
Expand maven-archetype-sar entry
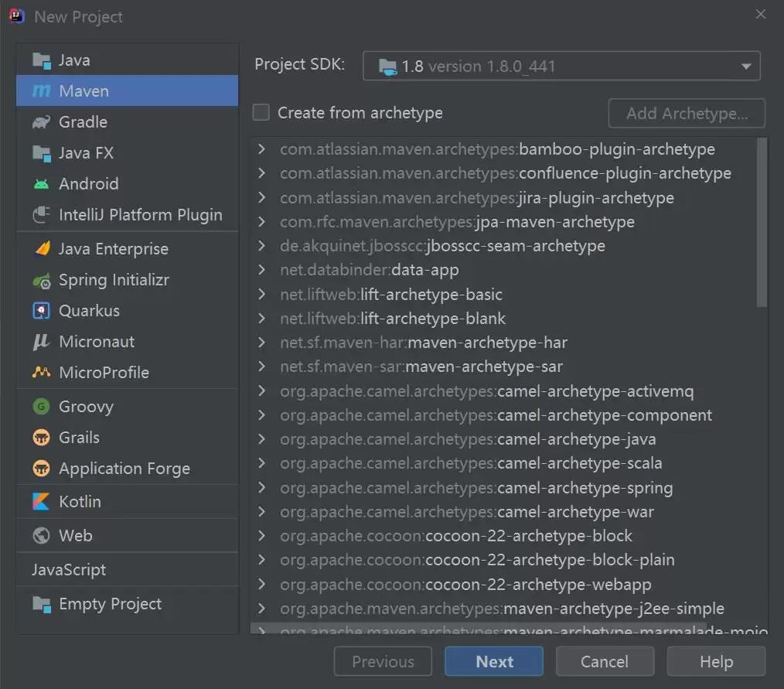(x=261, y=367)
